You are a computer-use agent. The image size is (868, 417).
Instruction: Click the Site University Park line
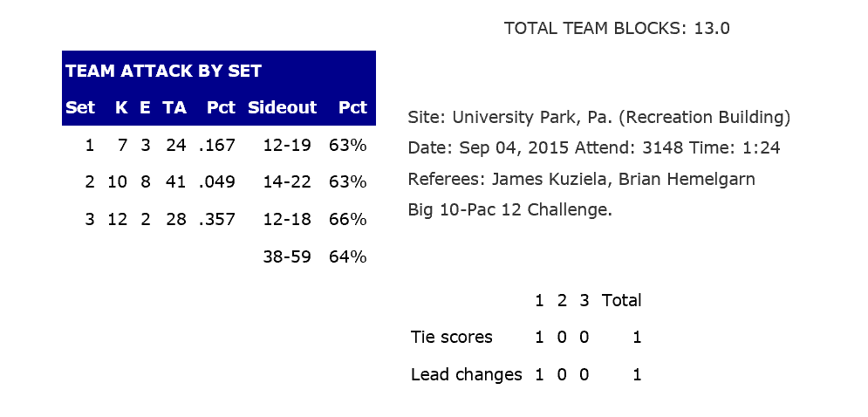pyautogui.click(x=598, y=118)
